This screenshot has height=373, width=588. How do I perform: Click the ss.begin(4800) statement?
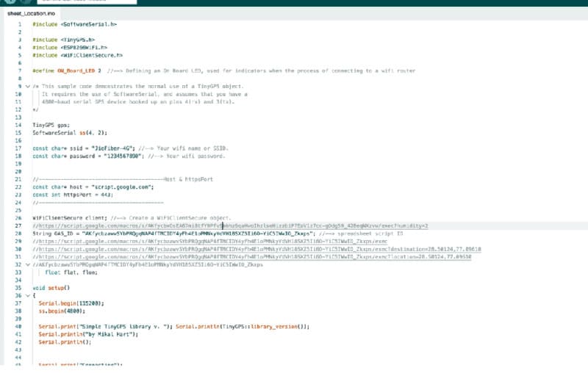[62, 311]
